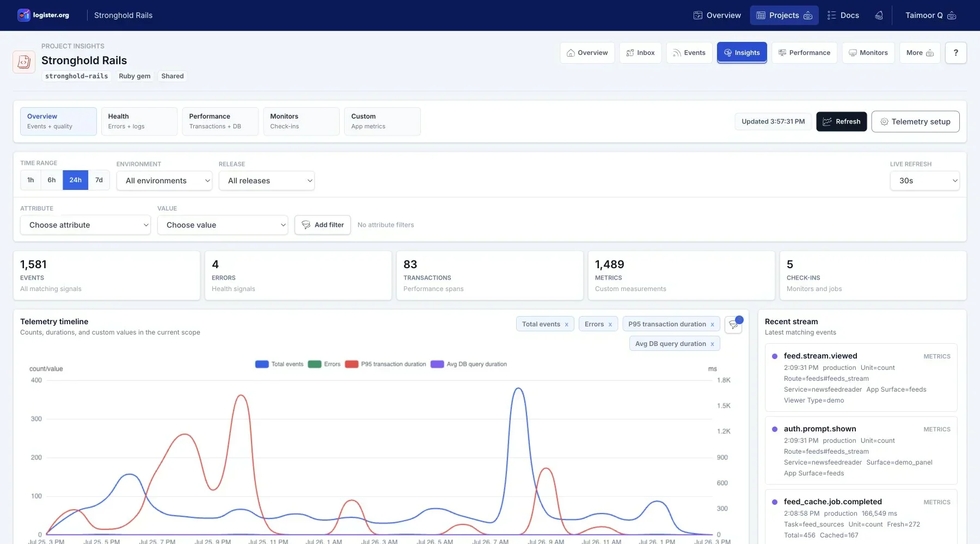Viewport: 980px width, 544px height.
Task: Toggle Avg DB query duration legend item
Action: (x=469, y=364)
